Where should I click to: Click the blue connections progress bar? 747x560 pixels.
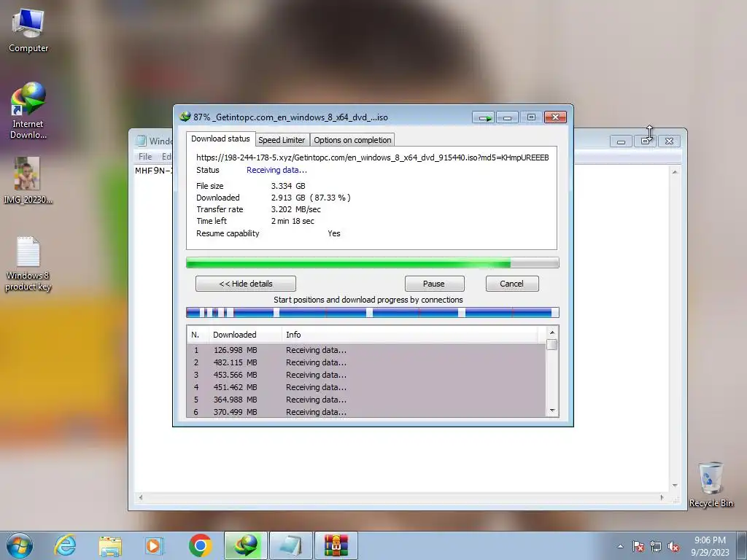coord(372,312)
